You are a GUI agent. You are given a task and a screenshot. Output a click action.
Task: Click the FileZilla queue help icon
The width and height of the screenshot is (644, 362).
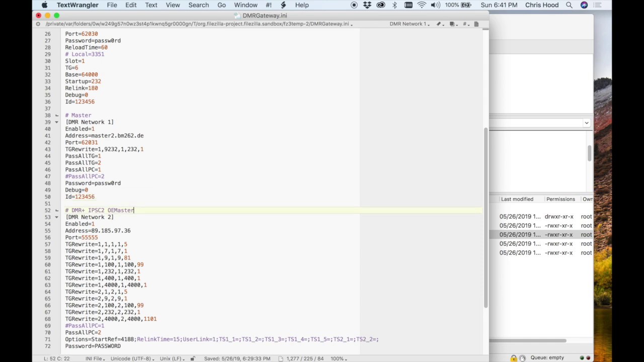point(522,358)
